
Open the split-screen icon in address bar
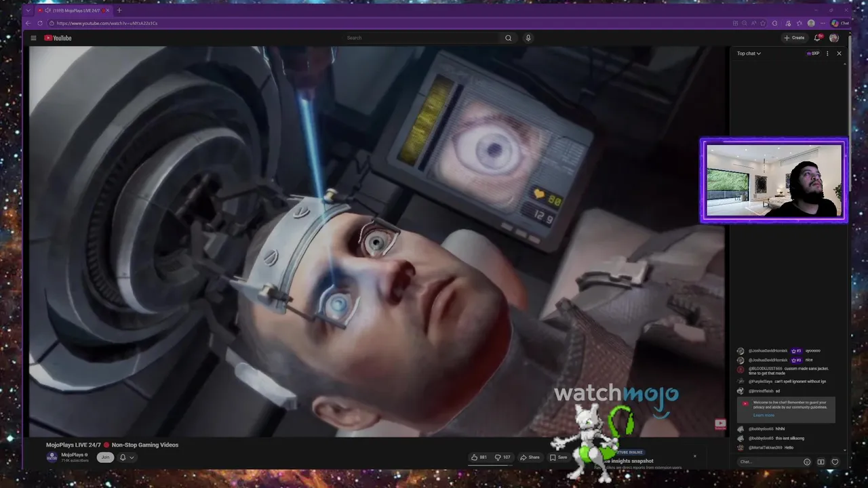click(x=735, y=23)
